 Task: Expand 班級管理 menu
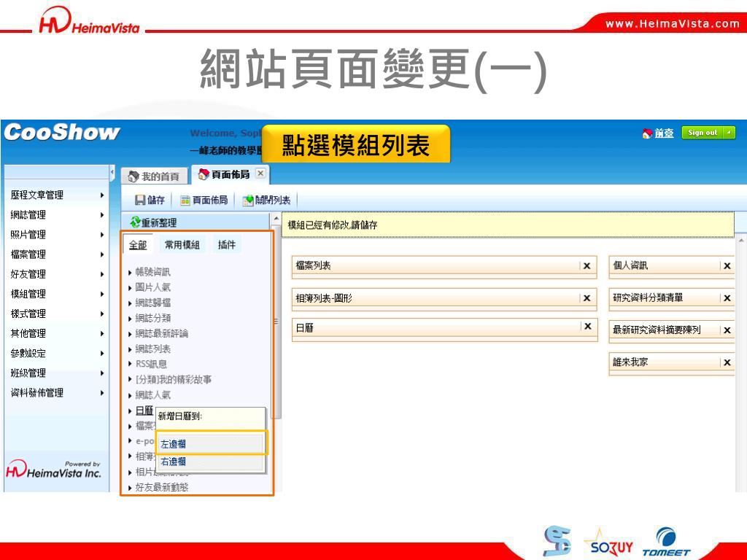pyautogui.click(x=57, y=373)
